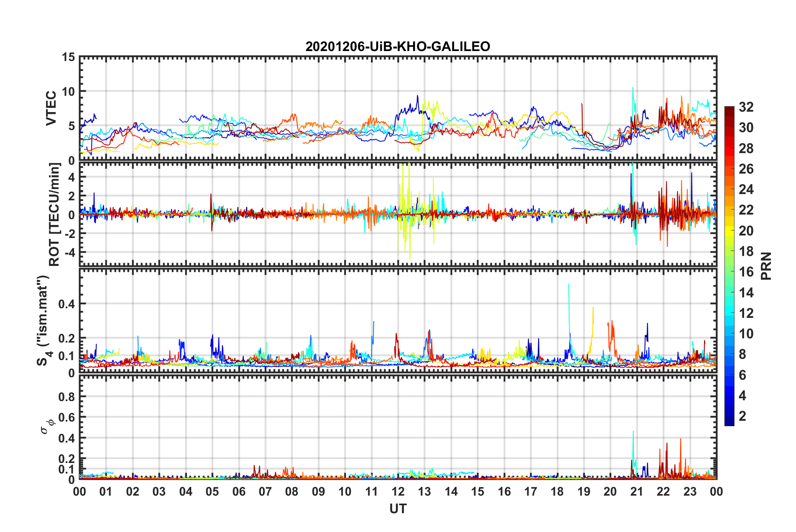
Task: Click colorbar tick value 24
Action: pyautogui.click(x=746, y=189)
